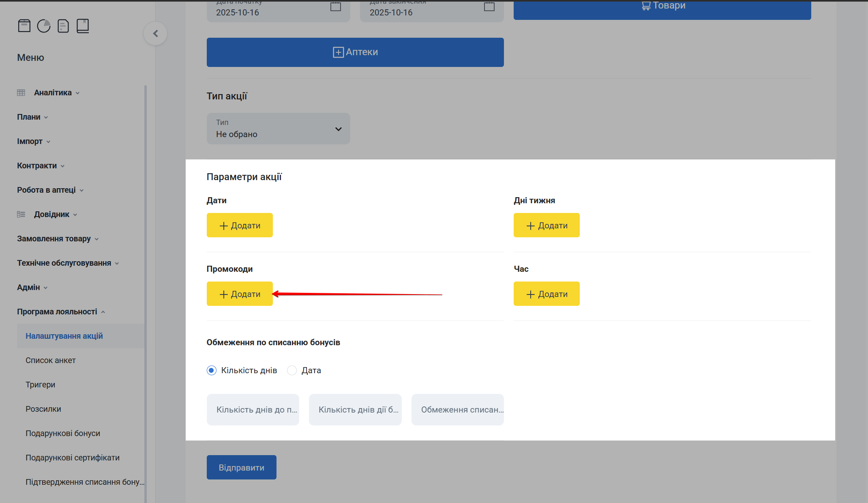This screenshot has height=503, width=868.
Task: Click the table icon next to Аналітика
Action: [x=21, y=92]
